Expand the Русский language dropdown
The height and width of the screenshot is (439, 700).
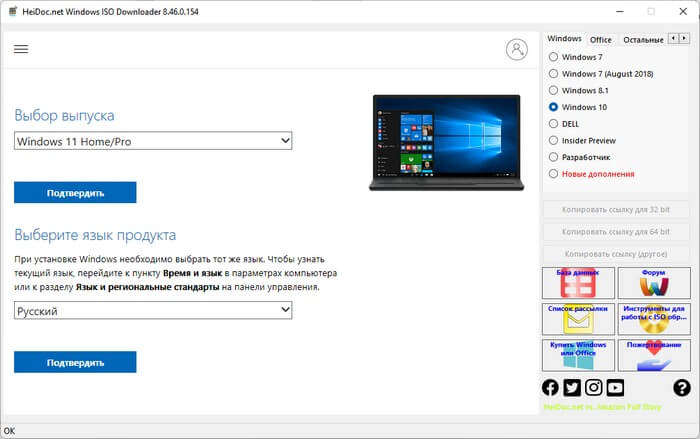point(153,310)
